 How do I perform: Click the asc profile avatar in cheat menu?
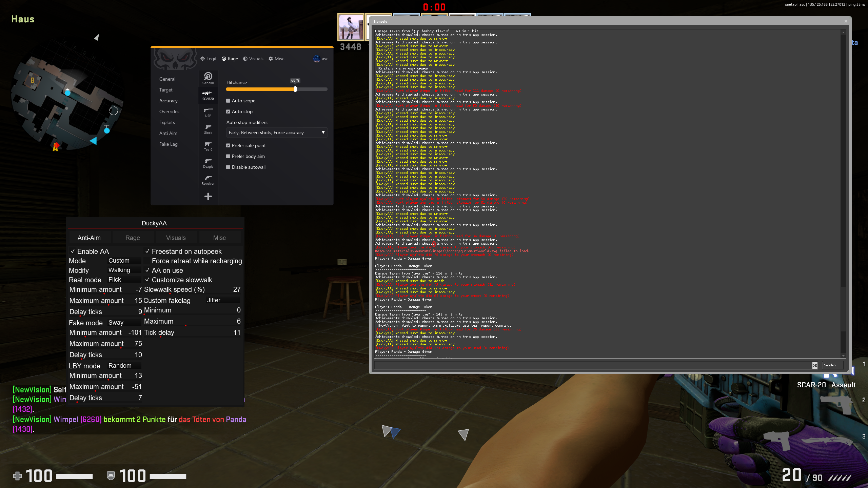point(317,59)
